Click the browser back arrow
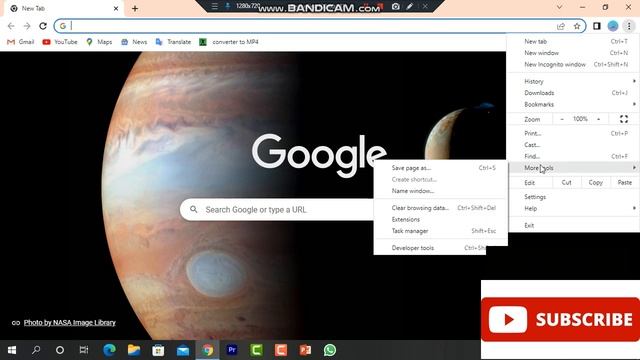The image size is (640, 360). coord(11,26)
